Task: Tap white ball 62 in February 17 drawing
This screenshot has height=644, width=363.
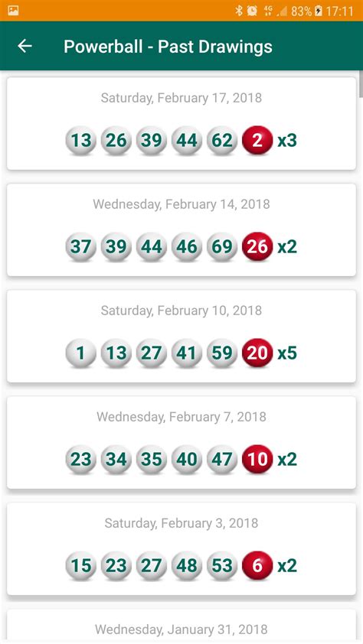Action: pos(222,141)
